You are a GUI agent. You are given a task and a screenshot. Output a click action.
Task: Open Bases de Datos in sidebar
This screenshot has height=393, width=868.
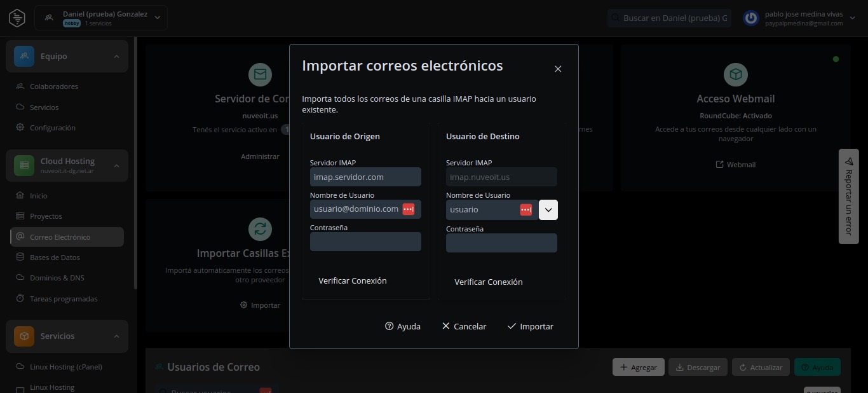tap(55, 258)
